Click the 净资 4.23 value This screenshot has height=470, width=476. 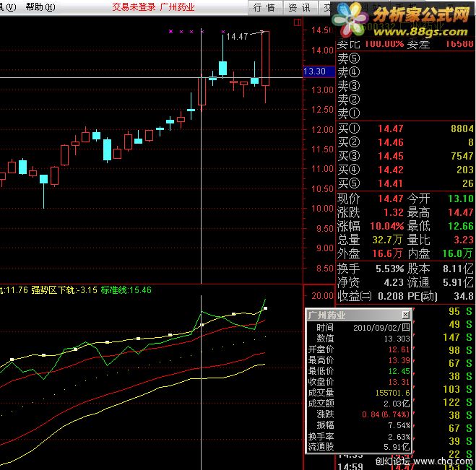(394, 282)
